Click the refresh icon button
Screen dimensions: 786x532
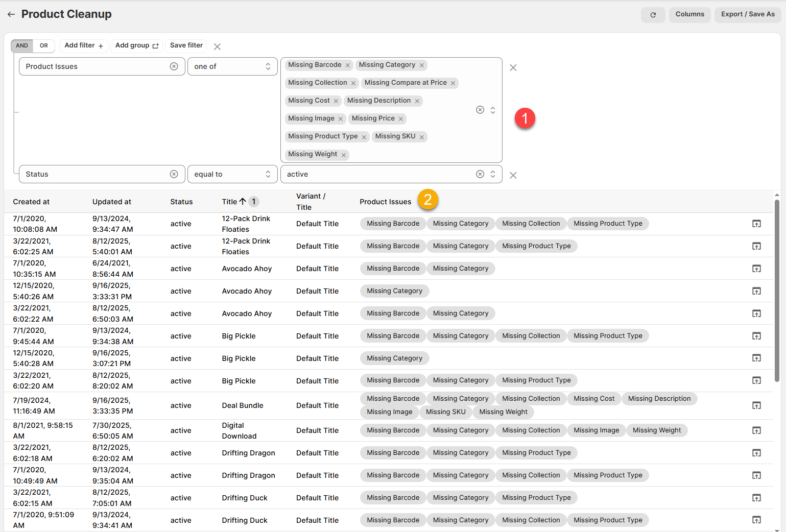pyautogui.click(x=653, y=15)
